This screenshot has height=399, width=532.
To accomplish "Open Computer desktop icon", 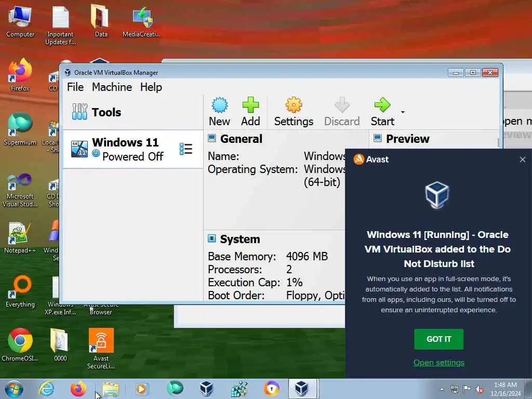I will [20, 21].
